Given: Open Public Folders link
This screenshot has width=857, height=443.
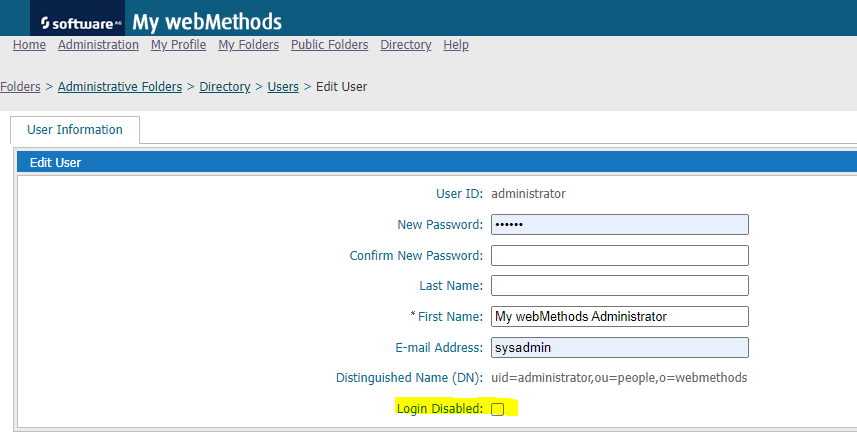Looking at the screenshot, I should (330, 45).
